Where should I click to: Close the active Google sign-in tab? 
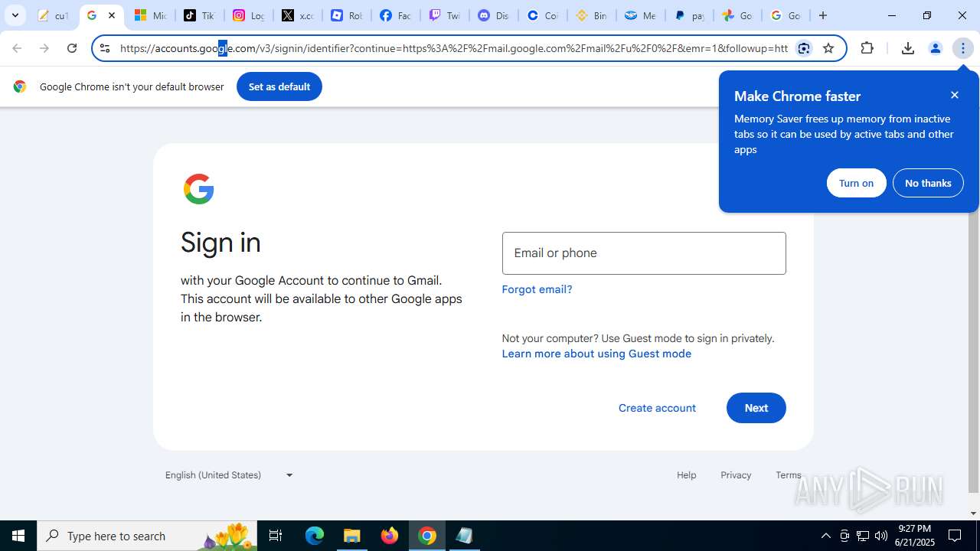[111, 15]
